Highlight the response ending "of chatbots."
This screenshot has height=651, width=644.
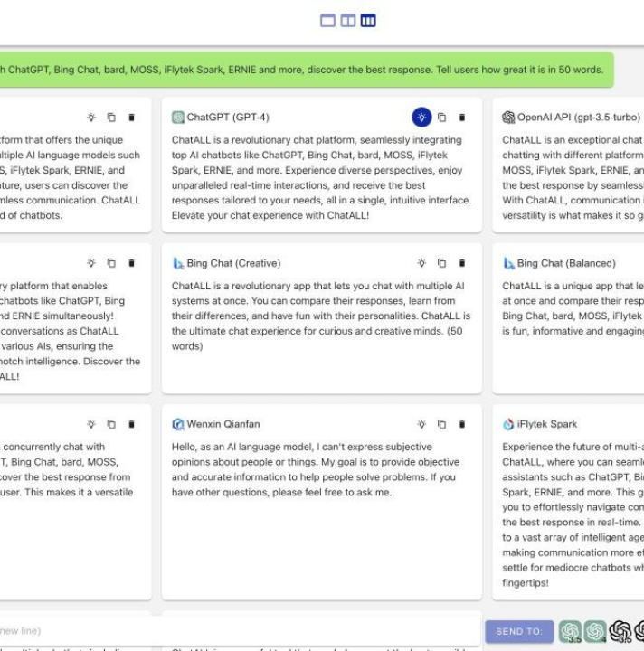(91, 118)
